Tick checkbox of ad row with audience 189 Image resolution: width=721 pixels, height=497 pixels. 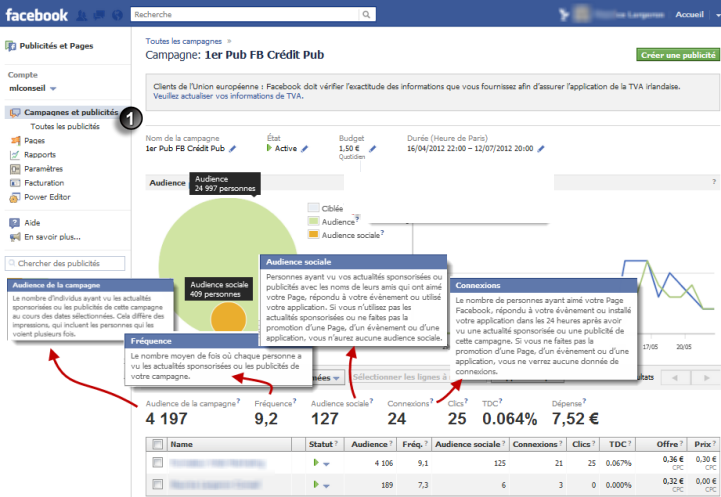click(x=157, y=484)
